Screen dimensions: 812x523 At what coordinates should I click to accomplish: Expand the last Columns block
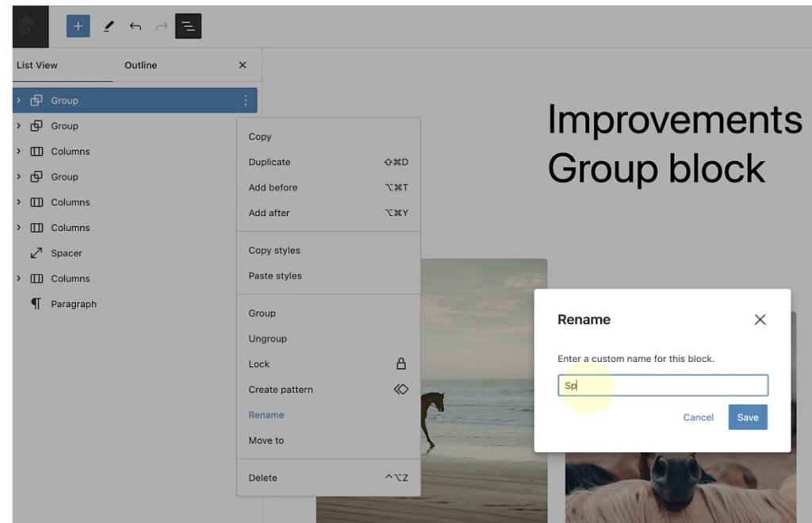19,279
